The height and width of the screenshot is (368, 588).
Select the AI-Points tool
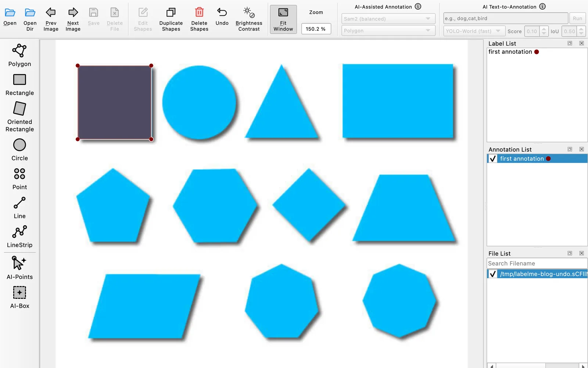19,268
